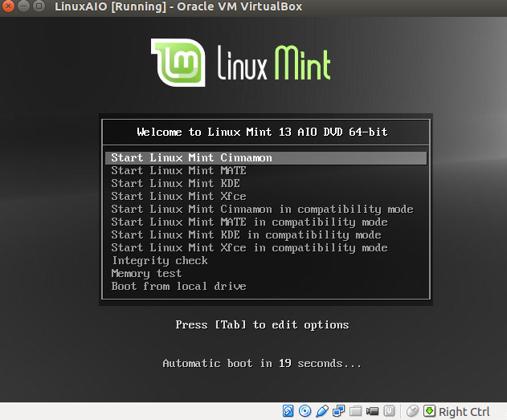Minimize the VirtualBox window
The height and width of the screenshot is (420, 507).
[x=23, y=6]
